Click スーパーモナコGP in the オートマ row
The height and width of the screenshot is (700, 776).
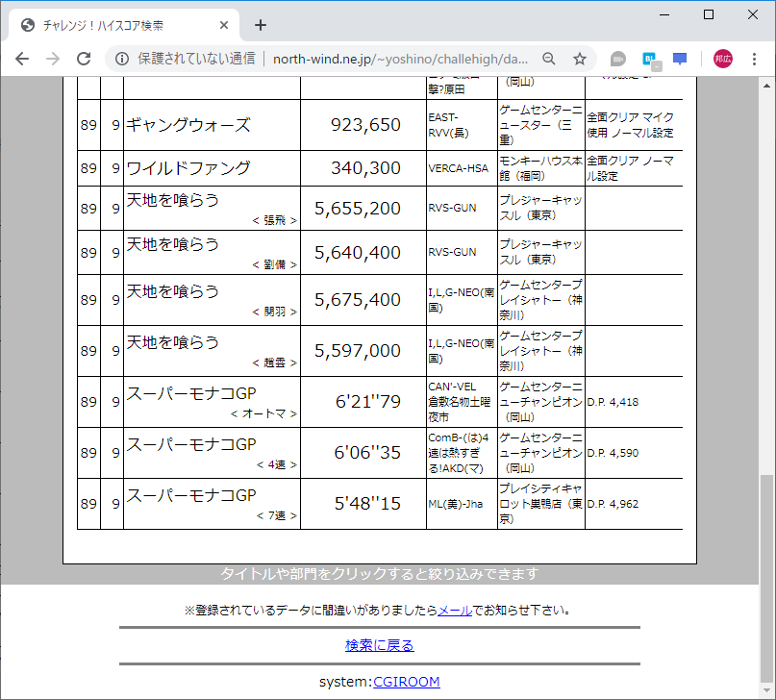point(191,393)
